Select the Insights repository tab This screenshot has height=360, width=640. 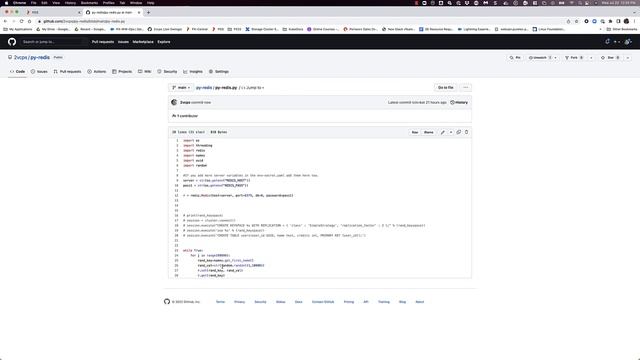193,71
